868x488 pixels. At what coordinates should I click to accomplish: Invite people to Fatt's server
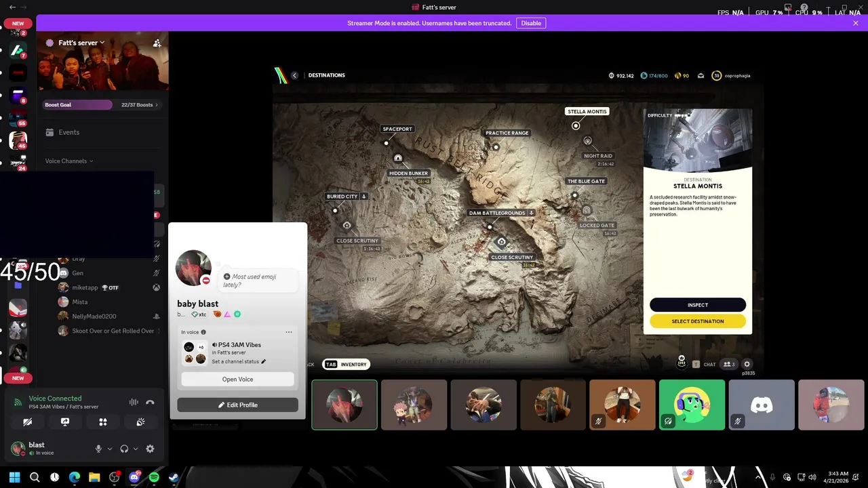[x=157, y=43]
